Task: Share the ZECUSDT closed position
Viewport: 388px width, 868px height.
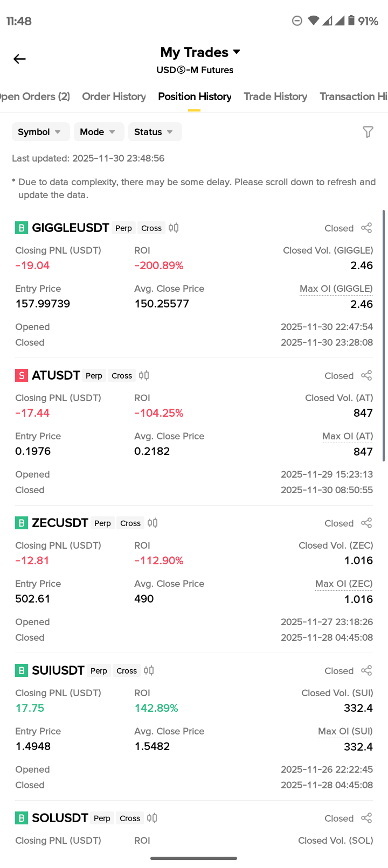Action: point(366,523)
